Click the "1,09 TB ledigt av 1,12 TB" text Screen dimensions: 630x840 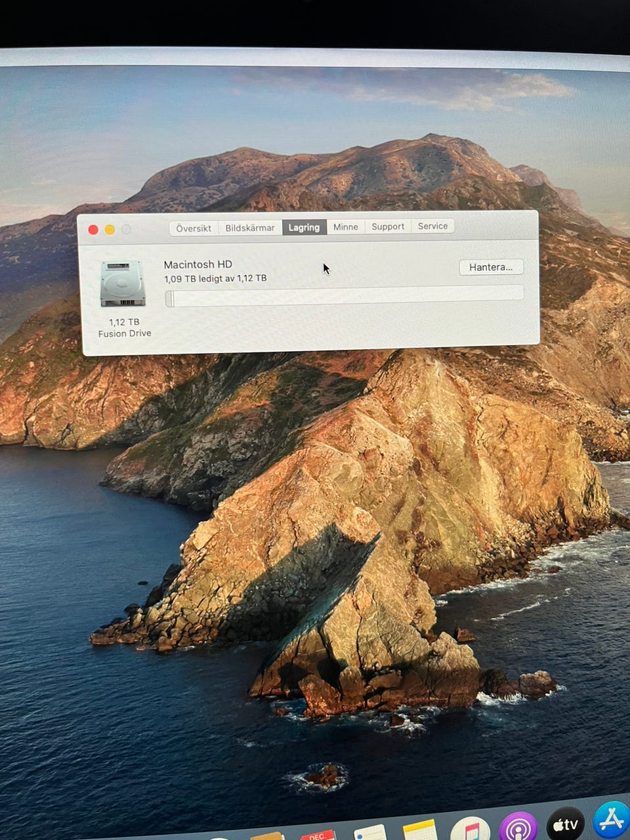pyautogui.click(x=215, y=278)
